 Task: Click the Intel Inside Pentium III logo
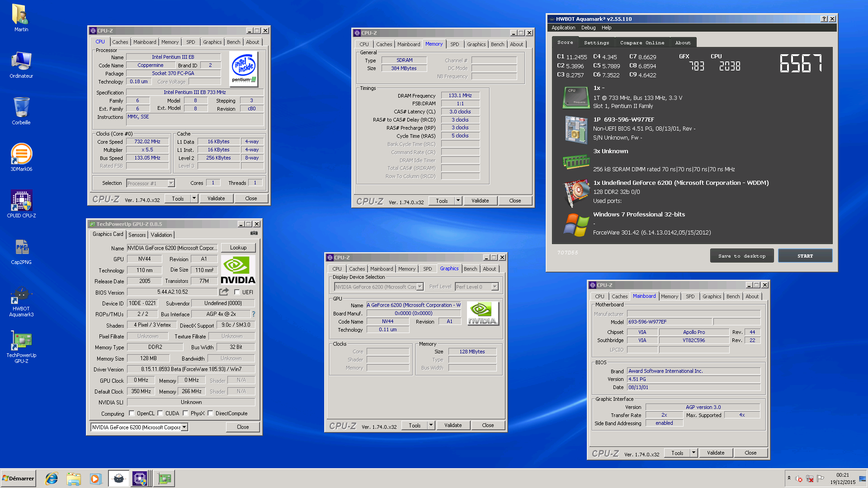244,69
